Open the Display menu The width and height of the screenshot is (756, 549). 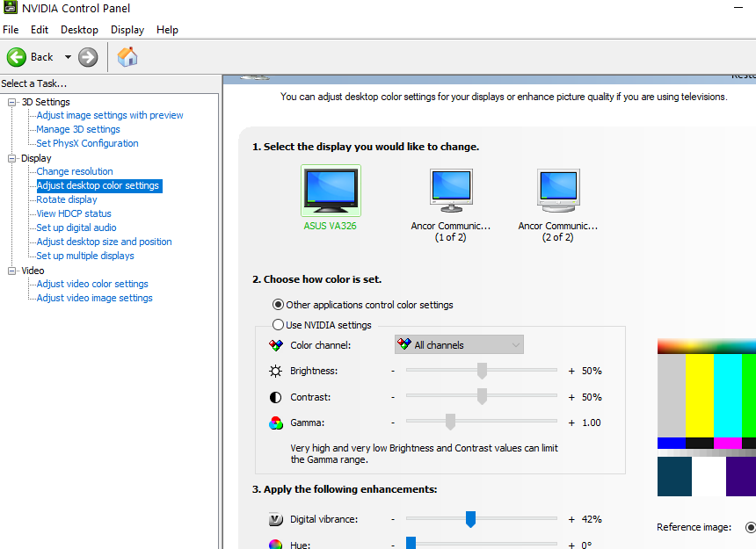[x=127, y=30]
